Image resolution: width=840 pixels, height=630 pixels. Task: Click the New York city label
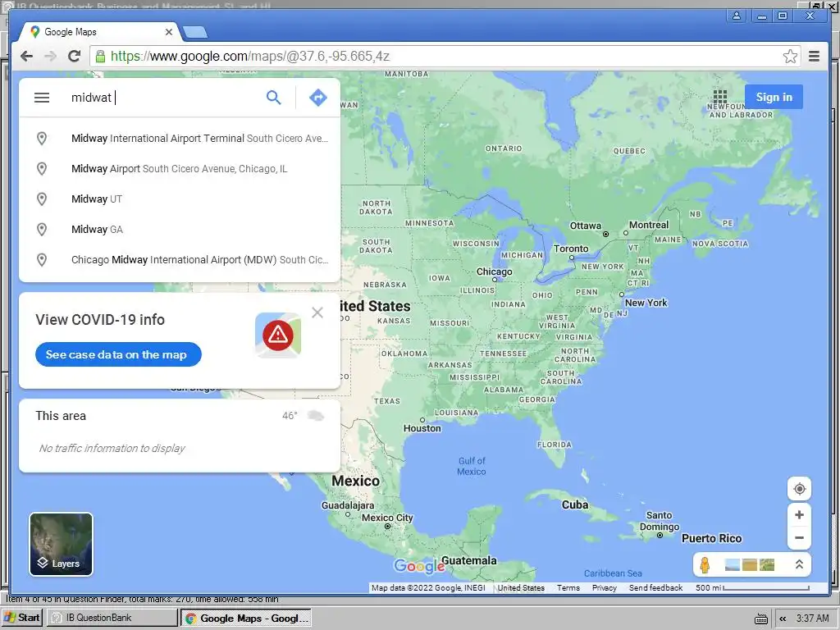646,303
